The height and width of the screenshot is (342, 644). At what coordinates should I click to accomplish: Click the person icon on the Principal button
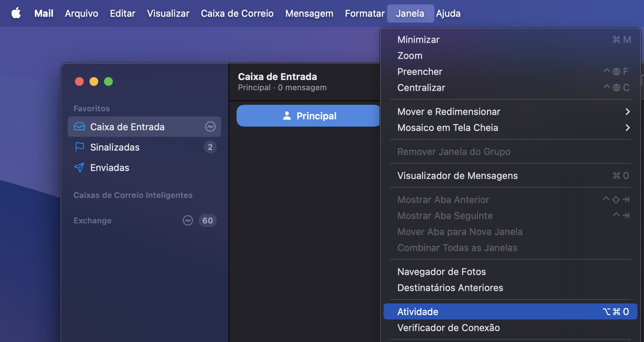coord(287,116)
